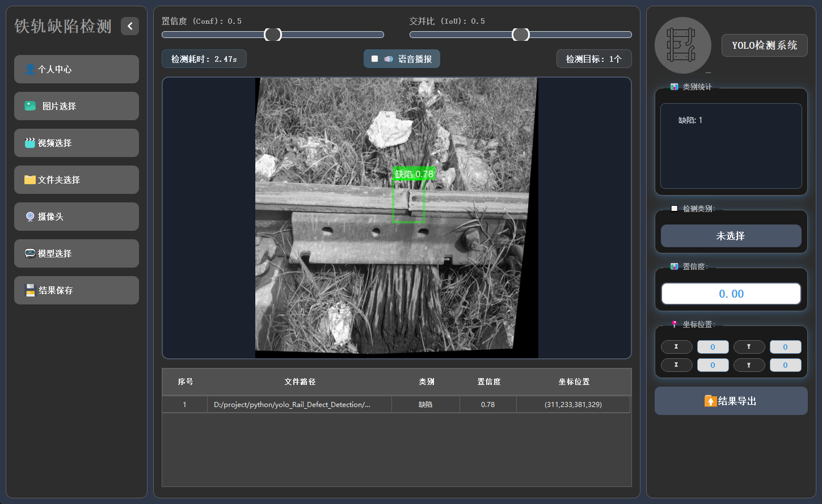Image resolution: width=822 pixels, height=504 pixels.
Task: Select the D:/project/python/yolo_Rail_Defect_Detection file path cell
Action: (300, 404)
